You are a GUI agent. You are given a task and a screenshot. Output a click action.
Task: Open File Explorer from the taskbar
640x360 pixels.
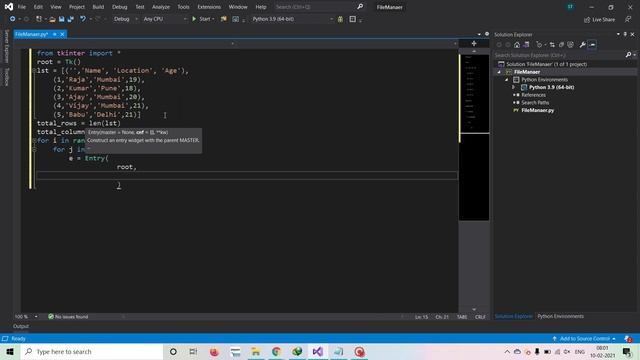click(x=256, y=352)
